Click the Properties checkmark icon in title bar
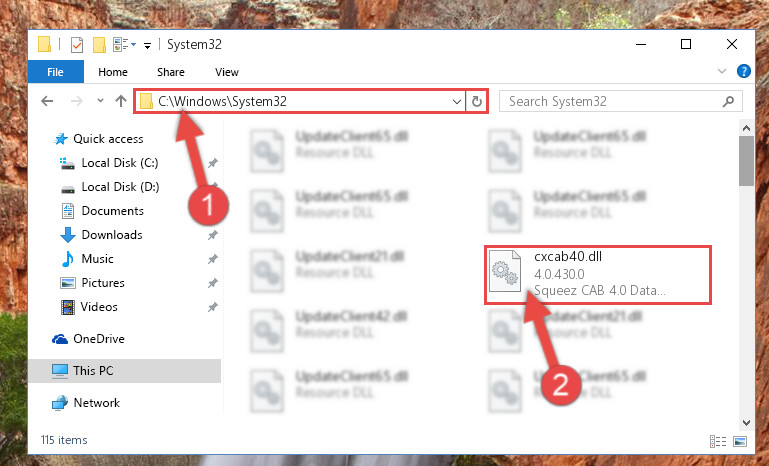Image resolution: width=769 pixels, height=466 pixels. (x=77, y=45)
